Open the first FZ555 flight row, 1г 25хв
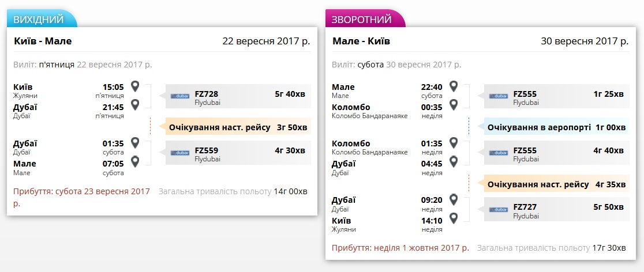Image resolution: width=644 pixels, height=272 pixels. coord(556,96)
